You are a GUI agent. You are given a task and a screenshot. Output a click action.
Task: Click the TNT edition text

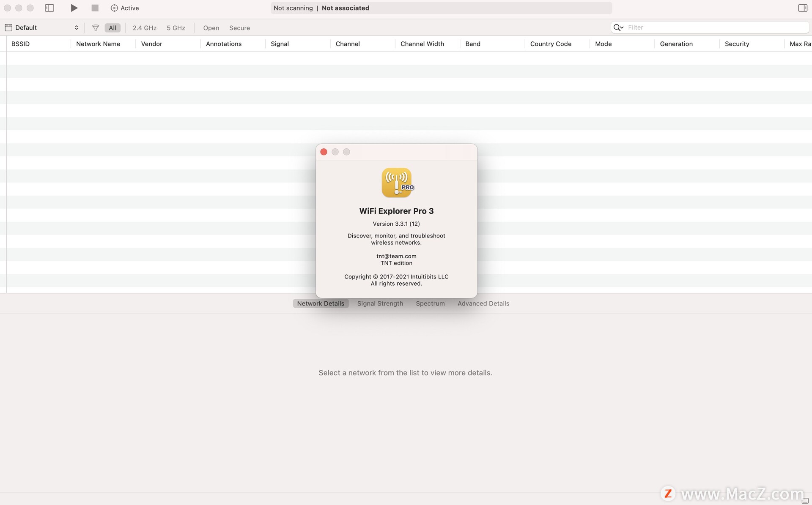396,263
